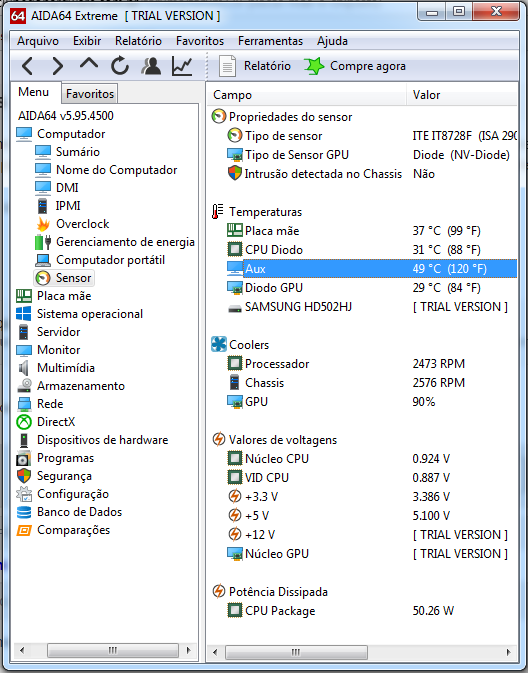Click the Sistema operacional Windows logo icon

click(24, 314)
